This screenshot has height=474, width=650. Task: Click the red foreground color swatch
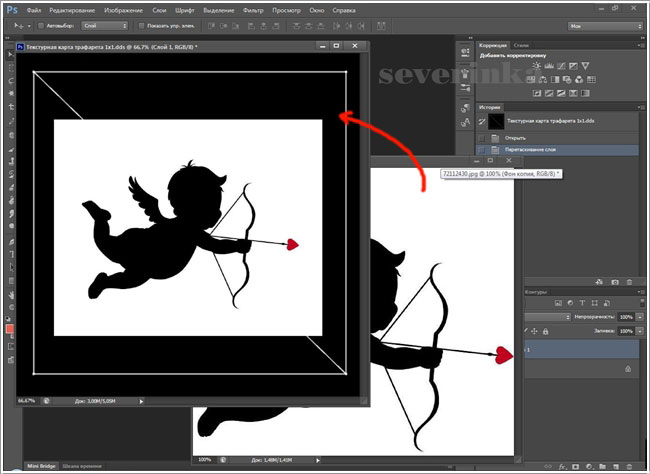pos(8,329)
